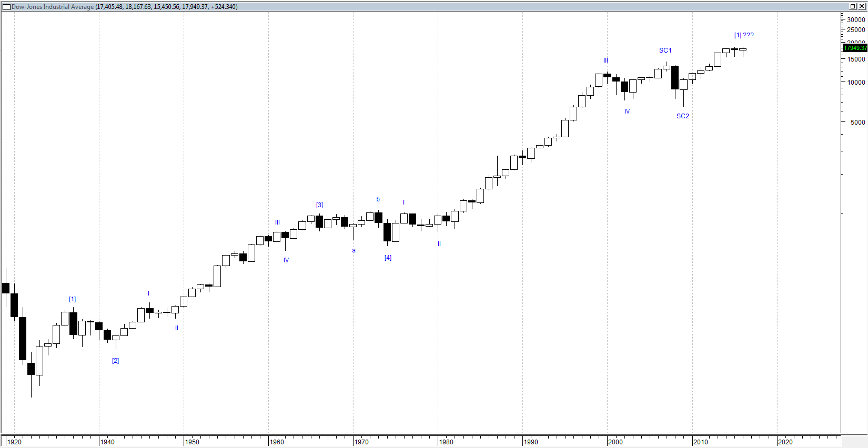Select the SC2 wave annotation

[x=683, y=116]
